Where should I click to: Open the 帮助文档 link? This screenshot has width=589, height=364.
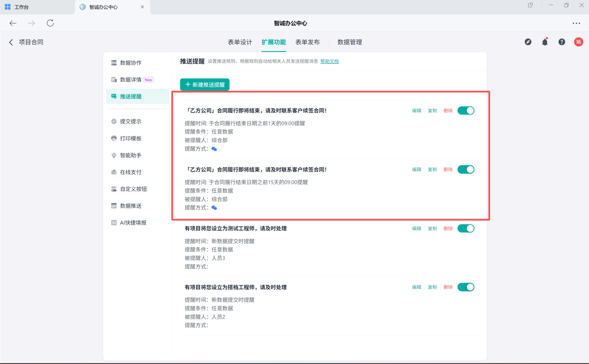pyautogui.click(x=330, y=61)
